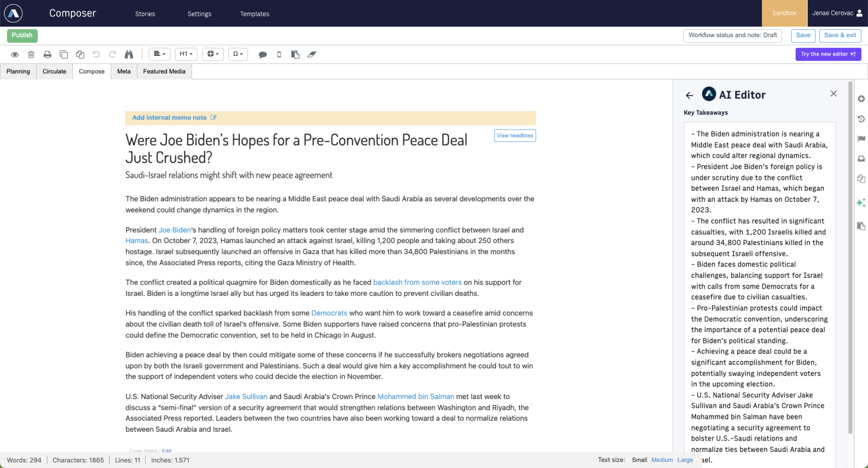The height and width of the screenshot is (468, 868).
Task: Switch to the Planning tab
Action: pos(18,71)
